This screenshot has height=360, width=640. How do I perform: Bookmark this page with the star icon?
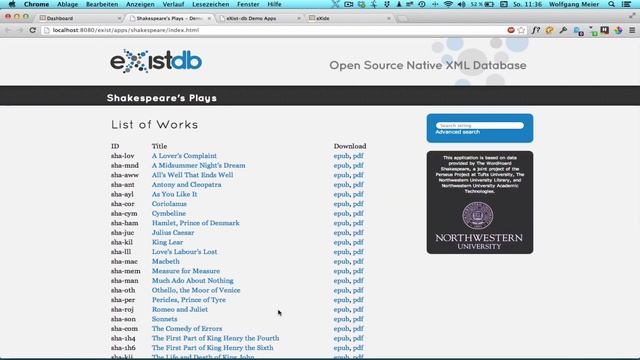(x=521, y=30)
